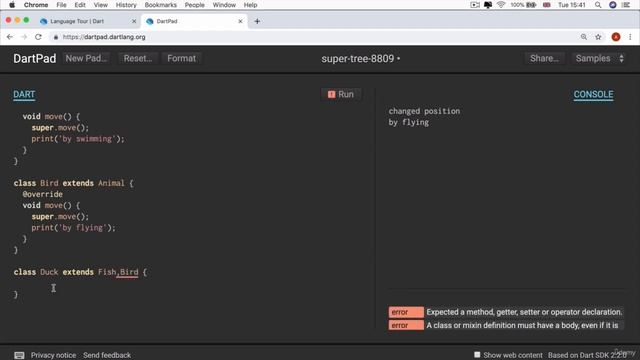Open the Bookmarks menu
The height and width of the screenshot is (360, 640).
(160, 5)
